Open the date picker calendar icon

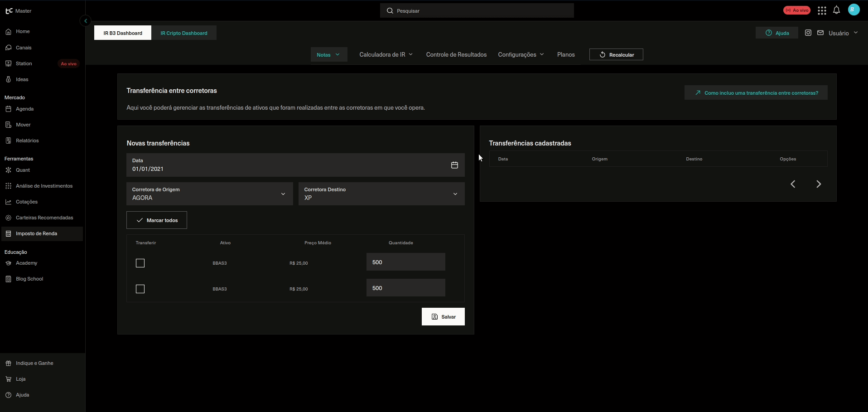click(454, 165)
